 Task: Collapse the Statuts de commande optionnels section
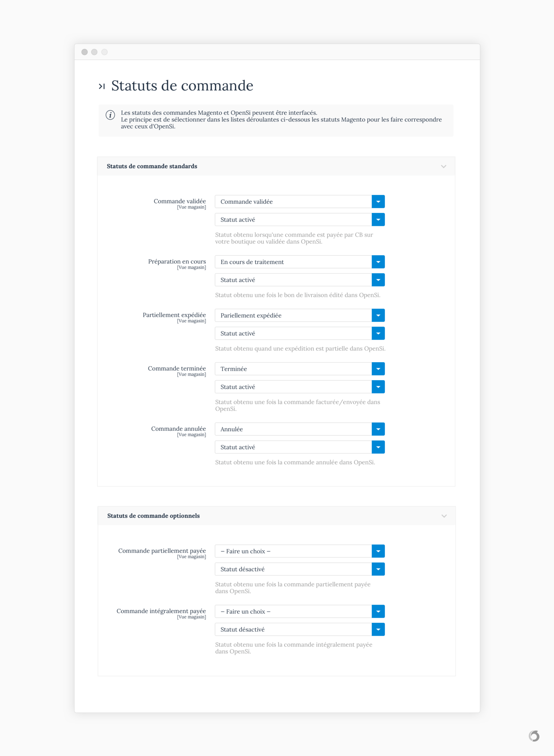tap(444, 516)
